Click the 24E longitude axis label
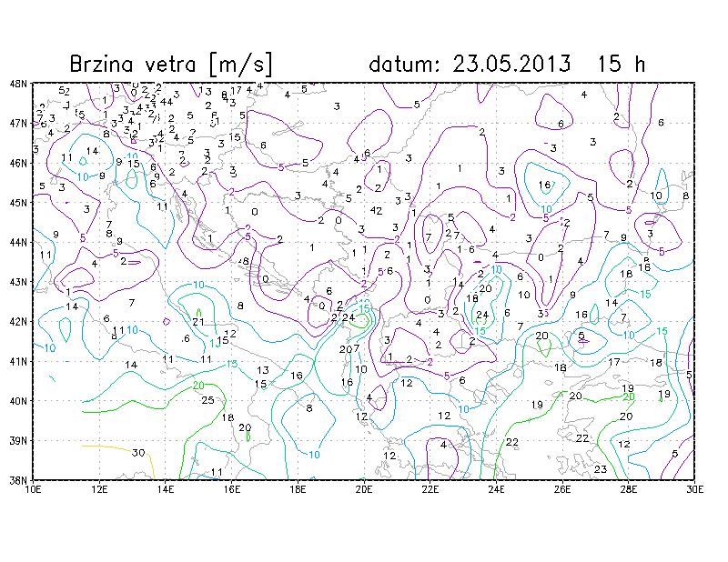Viewport: 728px width, 562px height. 496,489
